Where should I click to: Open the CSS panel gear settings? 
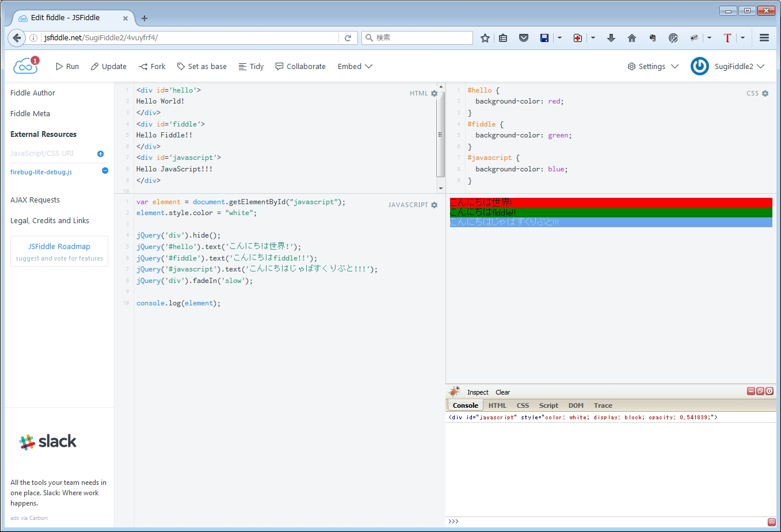coord(765,93)
